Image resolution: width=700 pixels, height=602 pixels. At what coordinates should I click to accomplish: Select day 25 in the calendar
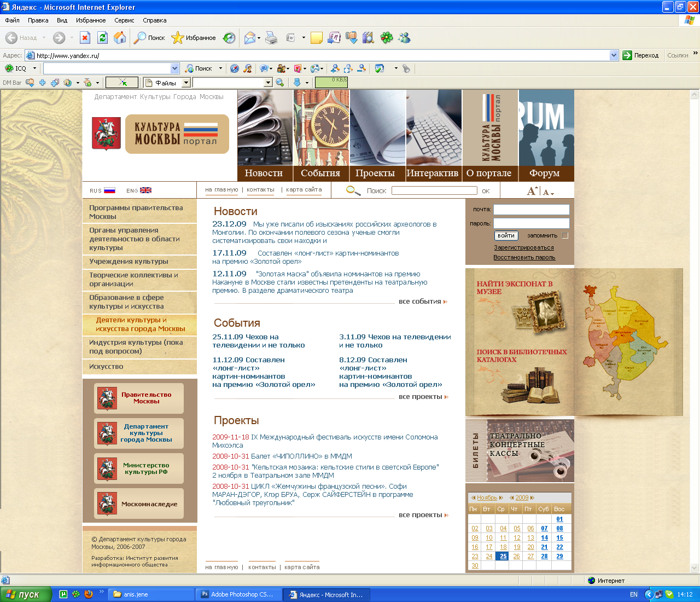tap(503, 556)
